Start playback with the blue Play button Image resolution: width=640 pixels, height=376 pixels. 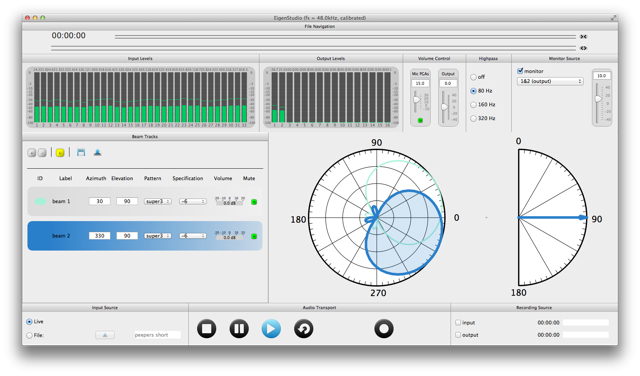tap(271, 329)
